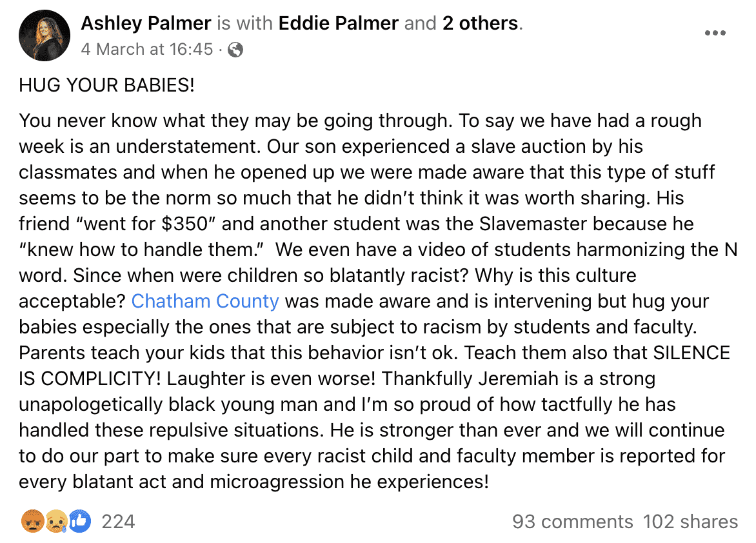Click the "HUG YOUR BABIES!" headline text
756x543 pixels.
[x=106, y=86]
